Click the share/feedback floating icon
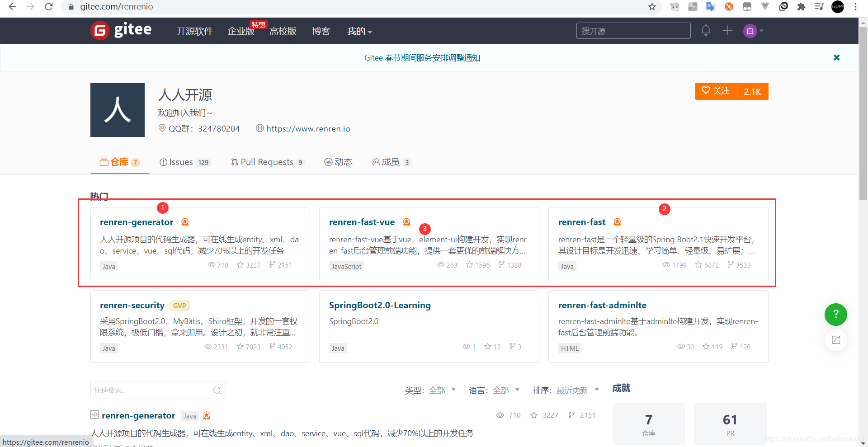This screenshot has width=868, height=447. [835, 340]
